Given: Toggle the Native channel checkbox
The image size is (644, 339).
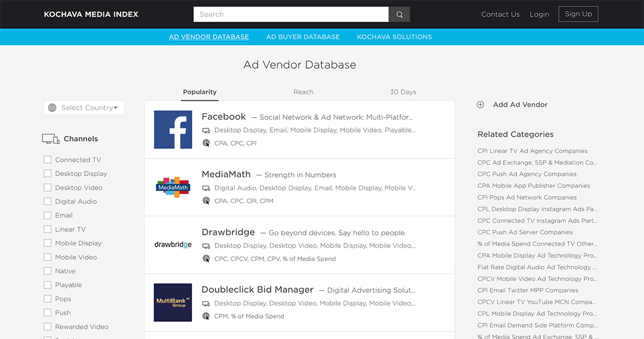Looking at the screenshot, I should click(x=48, y=271).
